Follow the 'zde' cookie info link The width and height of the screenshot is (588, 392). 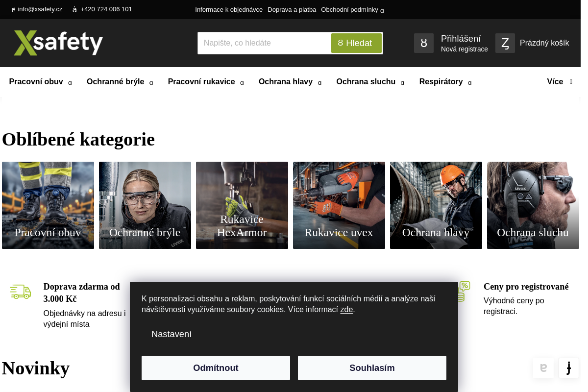click(346, 310)
